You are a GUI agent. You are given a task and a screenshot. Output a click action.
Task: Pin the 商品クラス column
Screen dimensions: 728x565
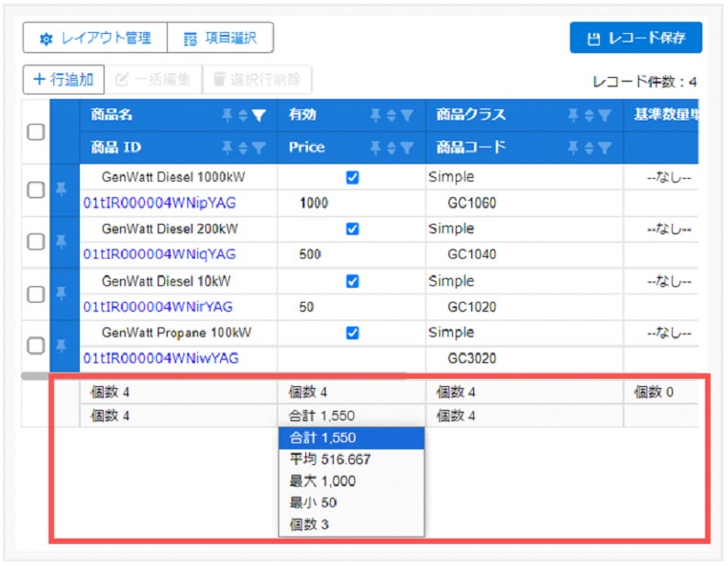pos(573,115)
